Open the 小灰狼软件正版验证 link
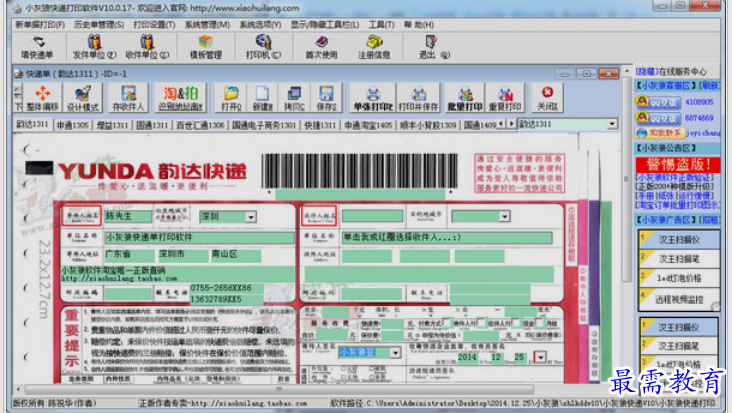732x413 pixels. [675, 178]
